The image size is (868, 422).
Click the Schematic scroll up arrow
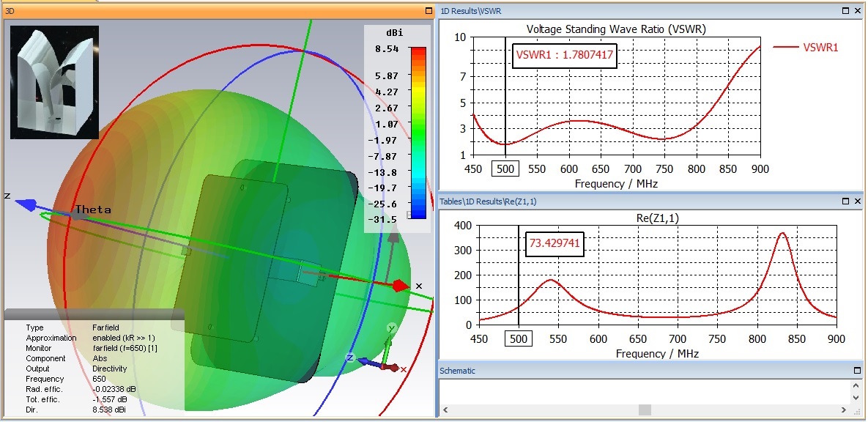(x=857, y=385)
